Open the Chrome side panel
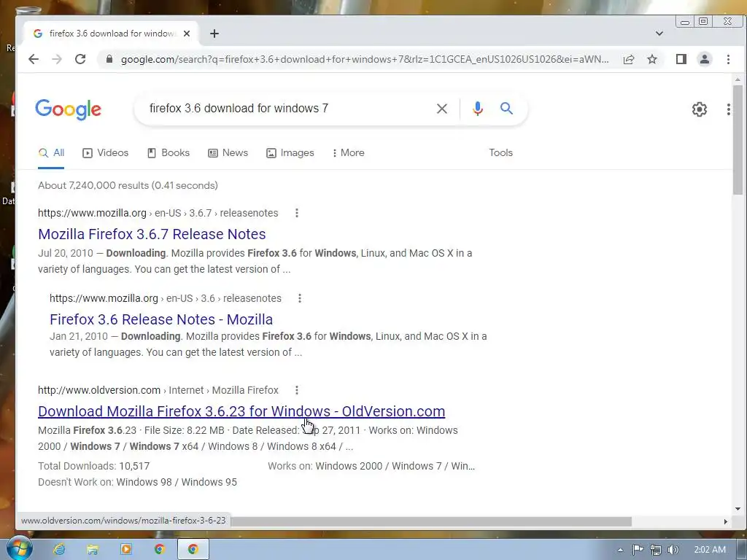The width and height of the screenshot is (747, 560). 681,59
